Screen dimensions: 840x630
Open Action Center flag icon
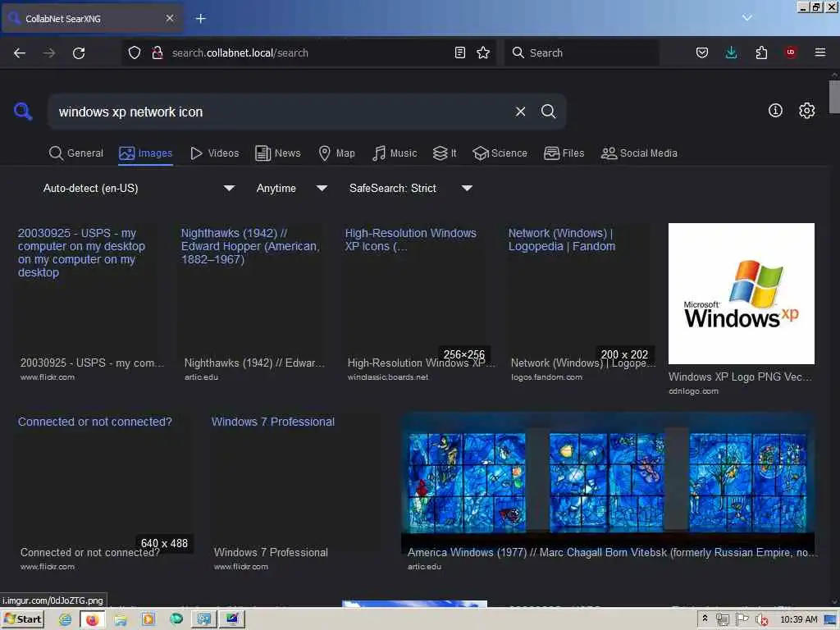(x=742, y=619)
